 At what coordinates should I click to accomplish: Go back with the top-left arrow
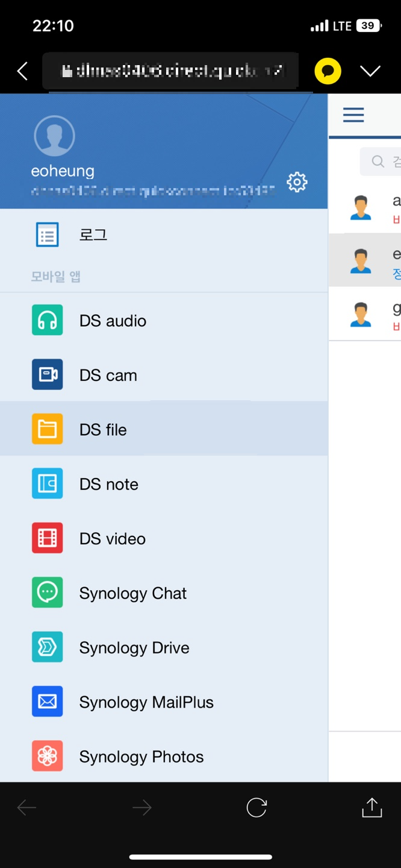point(22,71)
